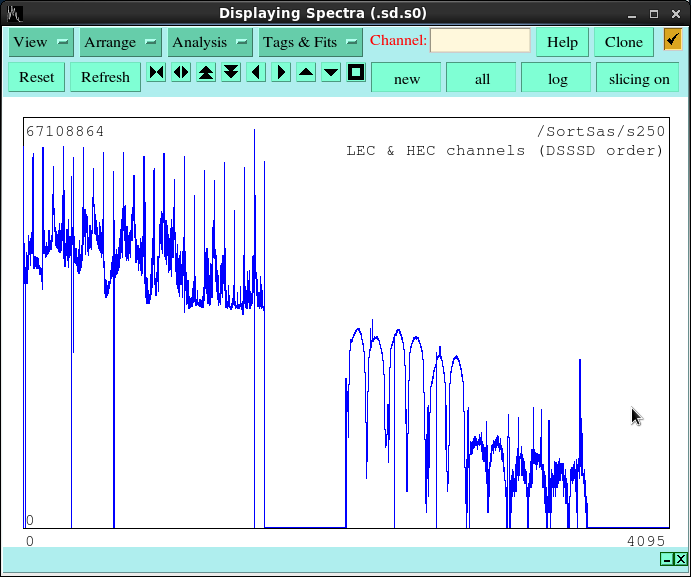
Task: Toggle the slicing on button
Action: coord(639,78)
